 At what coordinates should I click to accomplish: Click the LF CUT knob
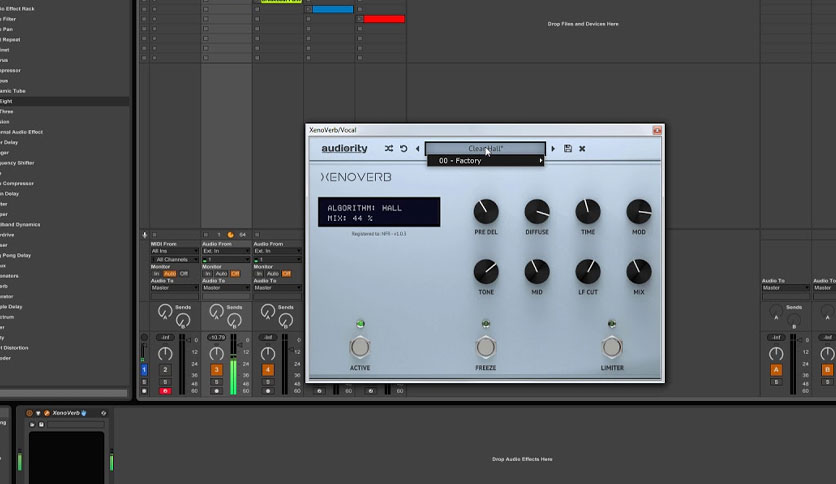tap(588, 271)
